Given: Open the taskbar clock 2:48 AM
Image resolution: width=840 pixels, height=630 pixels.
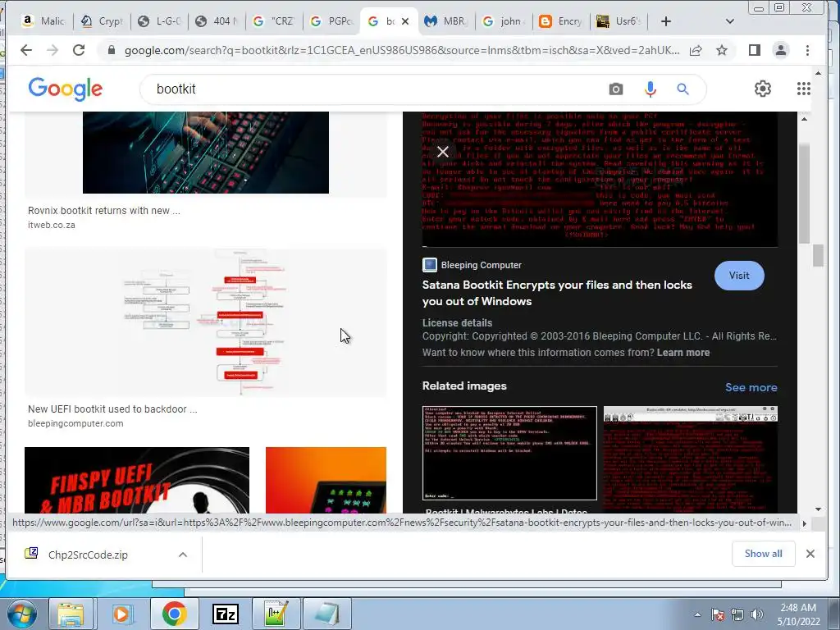Looking at the screenshot, I should 798,614.
